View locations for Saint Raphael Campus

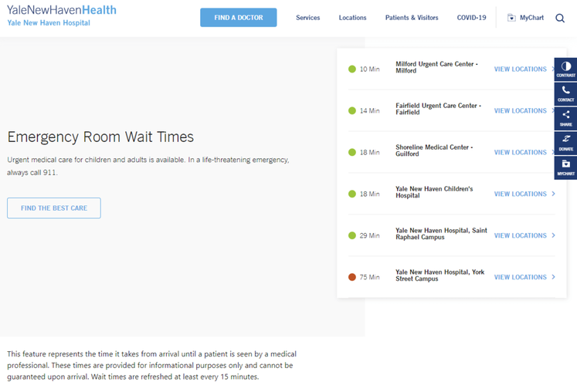[521, 235]
